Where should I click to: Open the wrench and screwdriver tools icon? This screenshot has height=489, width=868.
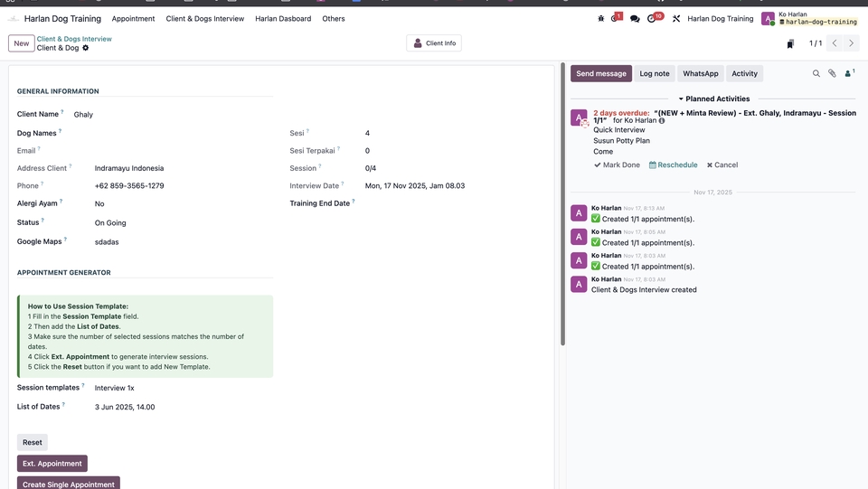676,19
